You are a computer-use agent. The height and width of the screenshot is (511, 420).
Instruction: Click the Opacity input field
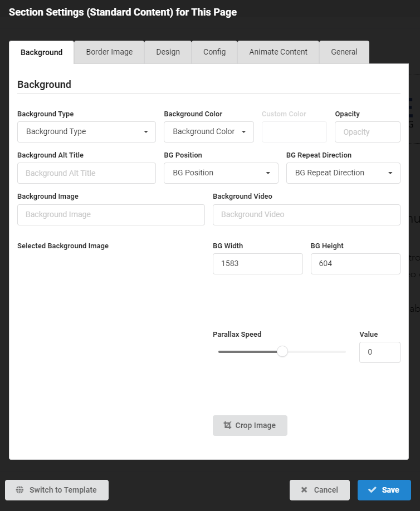click(367, 132)
